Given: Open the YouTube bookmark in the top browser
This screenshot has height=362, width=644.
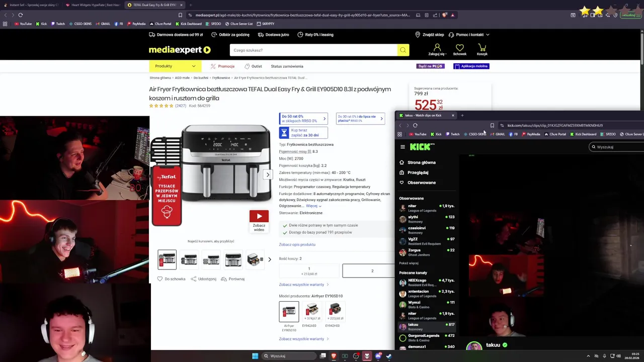Looking at the screenshot, I should [23, 24].
